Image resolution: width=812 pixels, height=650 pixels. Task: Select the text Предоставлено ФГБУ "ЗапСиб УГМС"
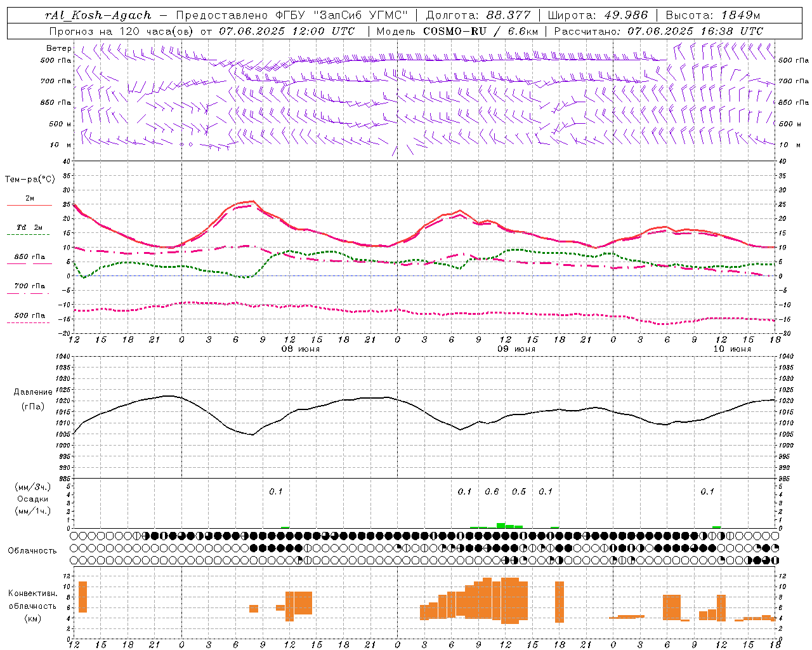point(292,15)
